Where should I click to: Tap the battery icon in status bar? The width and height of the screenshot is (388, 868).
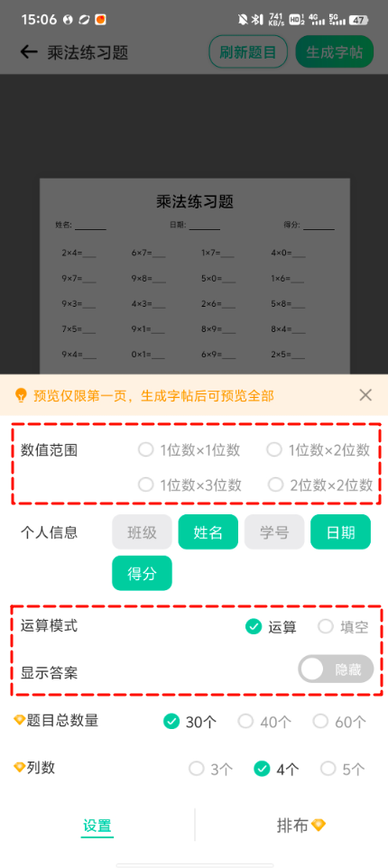[x=358, y=20]
